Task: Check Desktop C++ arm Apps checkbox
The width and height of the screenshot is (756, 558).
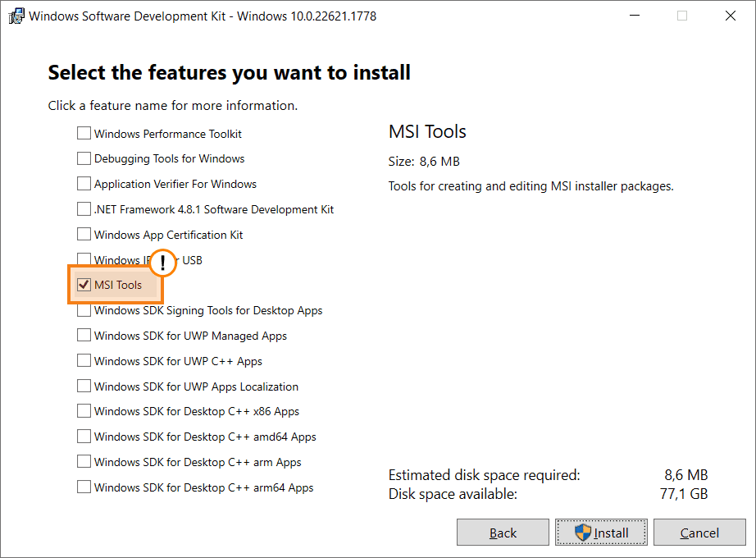Action: coord(84,461)
